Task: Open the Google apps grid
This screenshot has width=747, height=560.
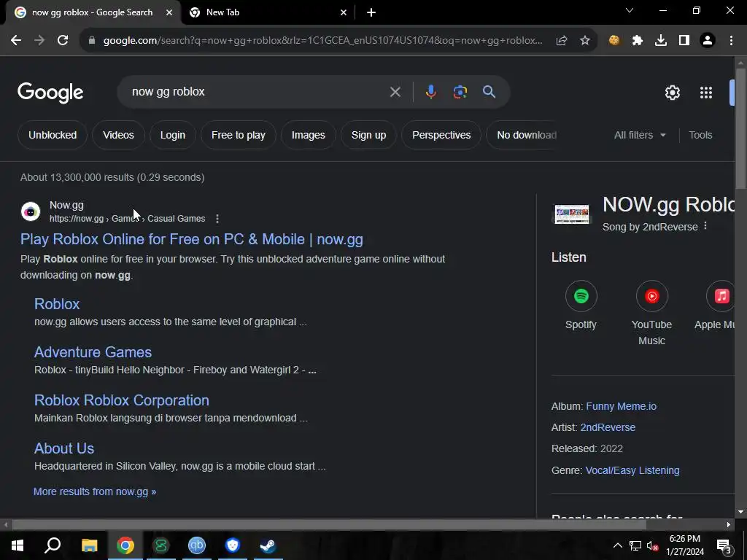Action: point(706,93)
